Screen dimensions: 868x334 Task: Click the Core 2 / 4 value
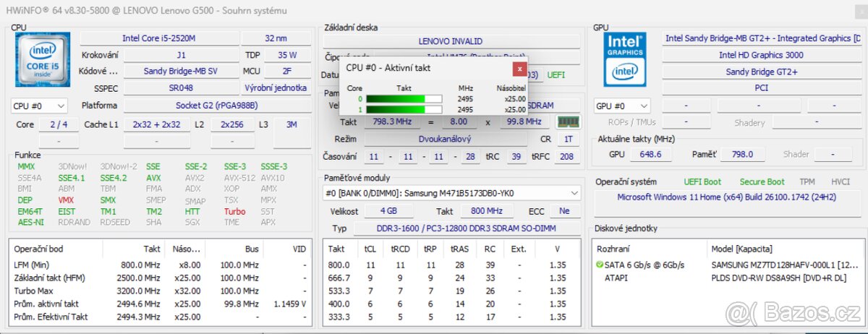tap(59, 124)
